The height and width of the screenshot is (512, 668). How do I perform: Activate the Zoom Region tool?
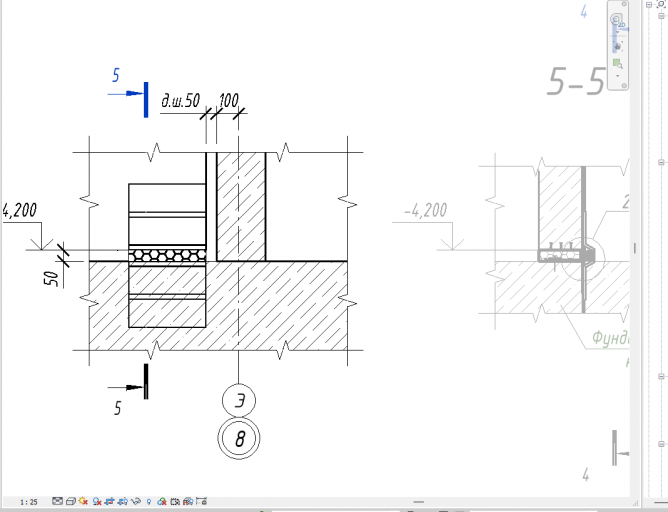(618, 64)
